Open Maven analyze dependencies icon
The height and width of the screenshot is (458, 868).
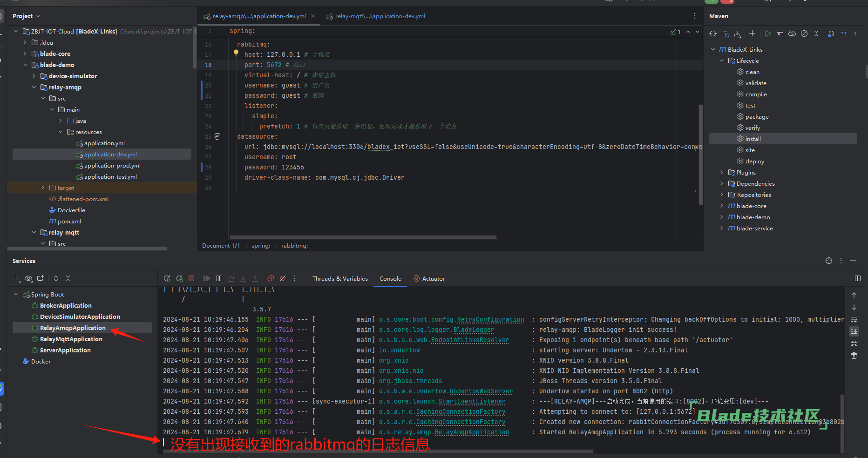tap(831, 34)
